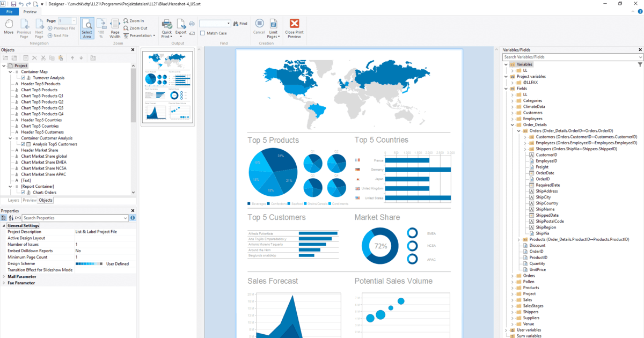Switch to the Preview tab below Objects

point(30,200)
